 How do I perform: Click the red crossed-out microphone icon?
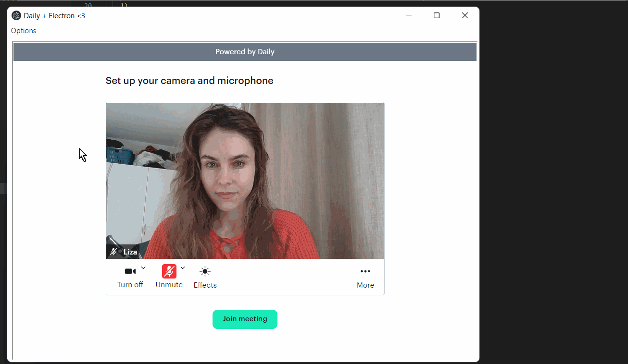click(x=169, y=271)
